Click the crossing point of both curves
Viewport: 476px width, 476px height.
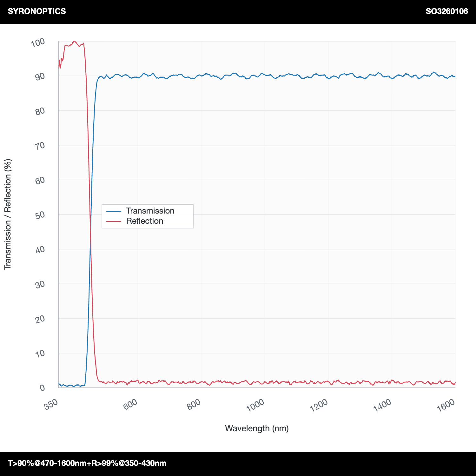click(x=90, y=235)
